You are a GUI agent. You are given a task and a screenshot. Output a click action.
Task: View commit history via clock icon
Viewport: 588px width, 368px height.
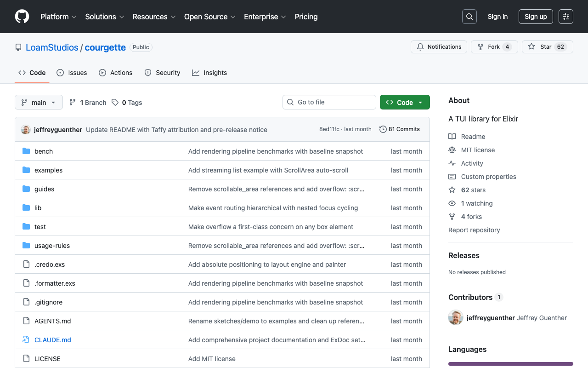tap(399, 129)
